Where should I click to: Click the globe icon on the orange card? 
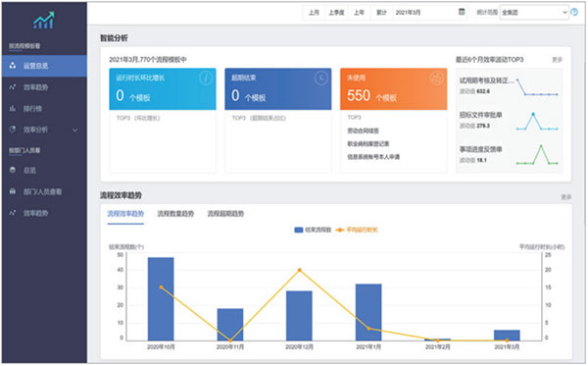pos(436,78)
